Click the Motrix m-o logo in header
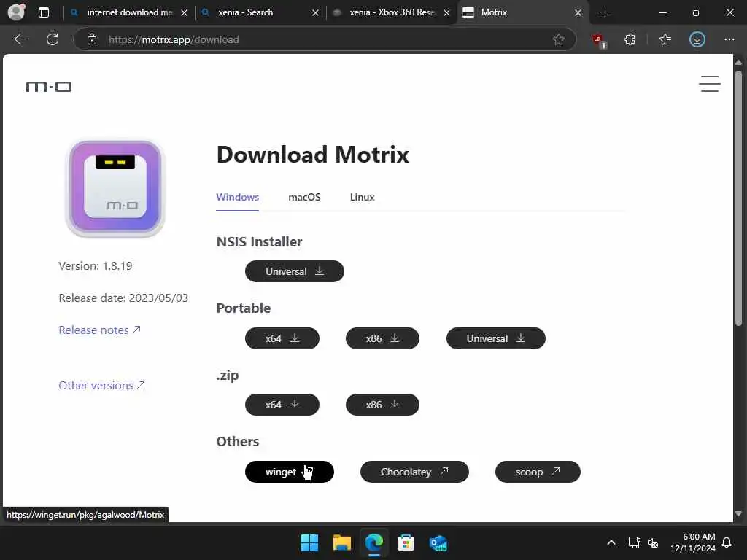Screen dimensions: 747x560 (49, 87)
